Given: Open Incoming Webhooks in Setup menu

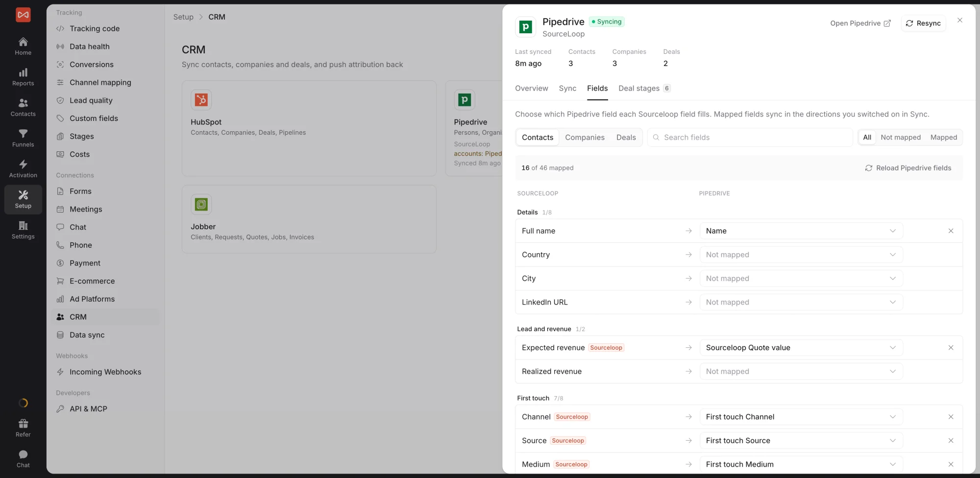Looking at the screenshot, I should [105, 372].
